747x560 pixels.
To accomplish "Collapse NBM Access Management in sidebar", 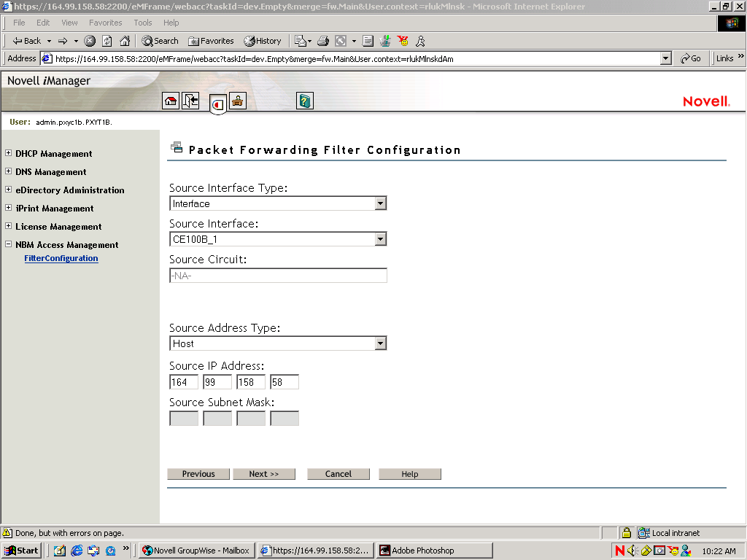I will coord(8,244).
